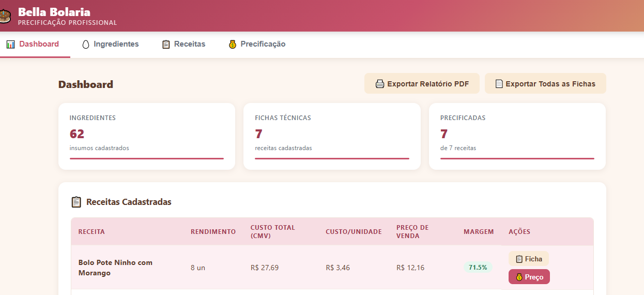This screenshot has width=644, height=295.
Task: Click the Preço de Venda column header
Action: pyautogui.click(x=412, y=232)
